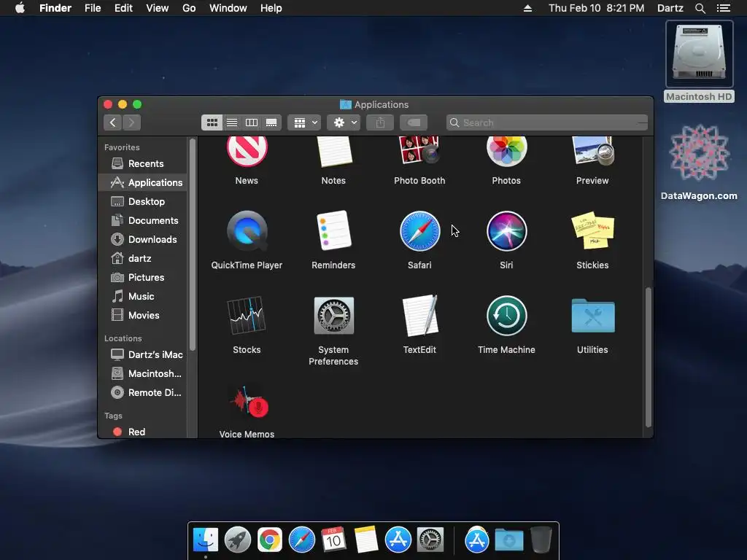Open the News app icon

[247, 152]
